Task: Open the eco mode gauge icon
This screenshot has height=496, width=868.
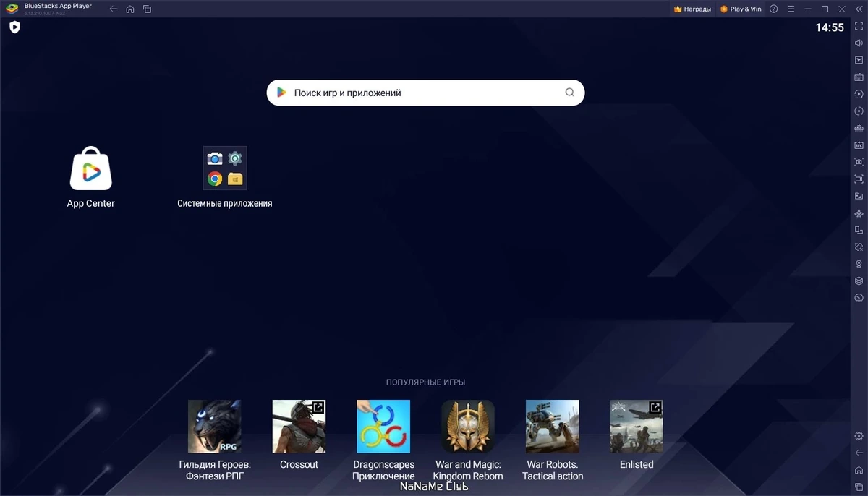Action: coord(859,298)
